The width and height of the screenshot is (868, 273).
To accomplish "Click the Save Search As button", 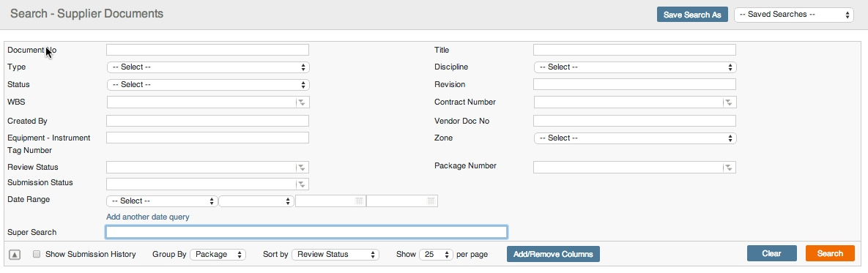I will (x=692, y=15).
